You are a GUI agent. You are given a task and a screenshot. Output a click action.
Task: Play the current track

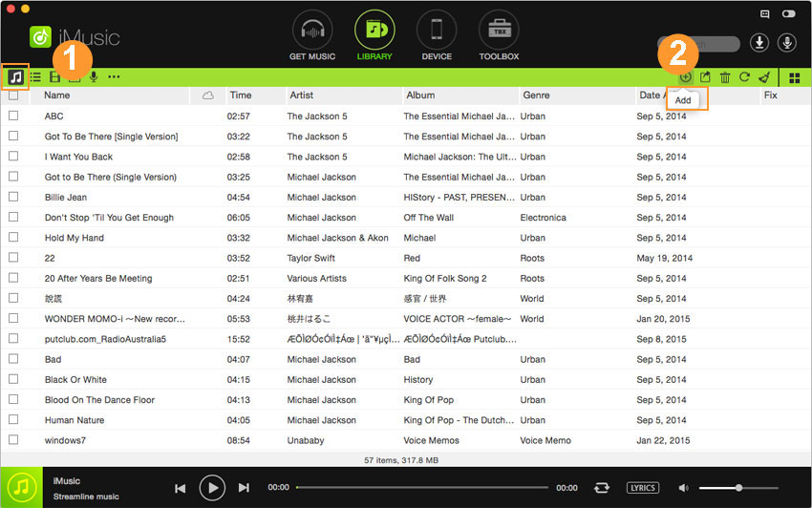[212, 488]
